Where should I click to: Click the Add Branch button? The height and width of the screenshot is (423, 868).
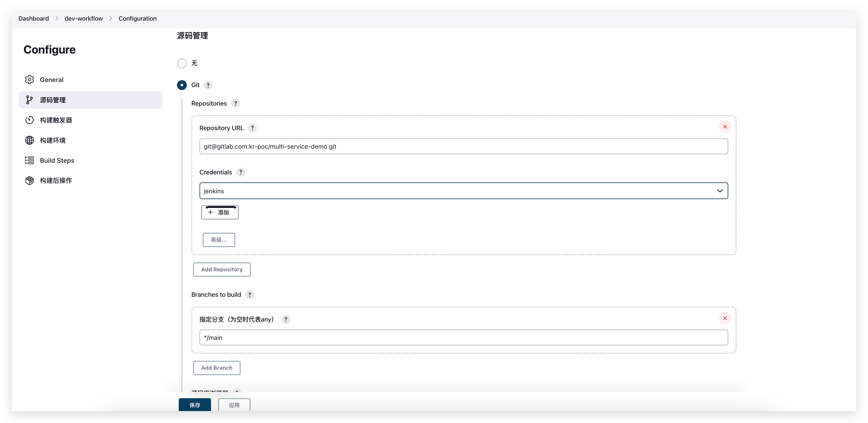[x=217, y=368]
